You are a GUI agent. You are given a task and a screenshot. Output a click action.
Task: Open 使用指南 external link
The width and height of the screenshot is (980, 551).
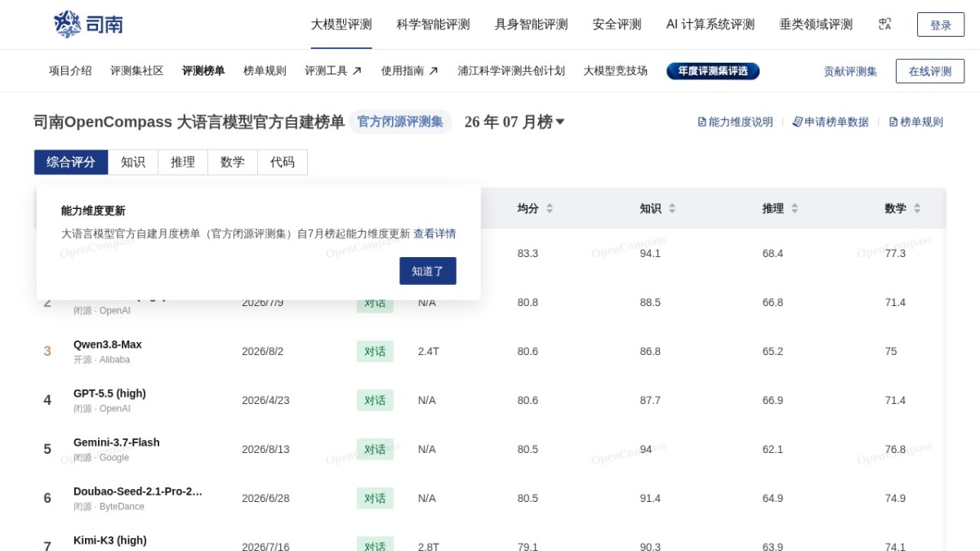point(410,71)
